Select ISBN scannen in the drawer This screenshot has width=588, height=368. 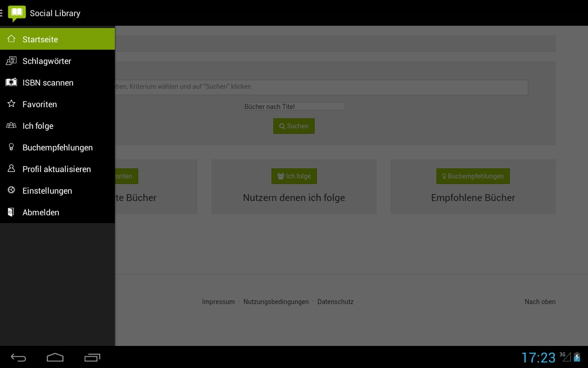(x=57, y=82)
